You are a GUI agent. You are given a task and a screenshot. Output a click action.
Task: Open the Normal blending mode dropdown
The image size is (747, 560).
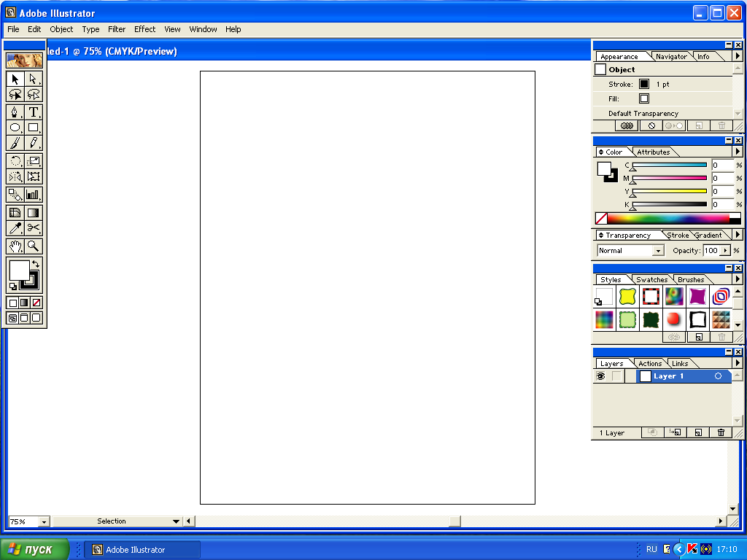pos(659,251)
